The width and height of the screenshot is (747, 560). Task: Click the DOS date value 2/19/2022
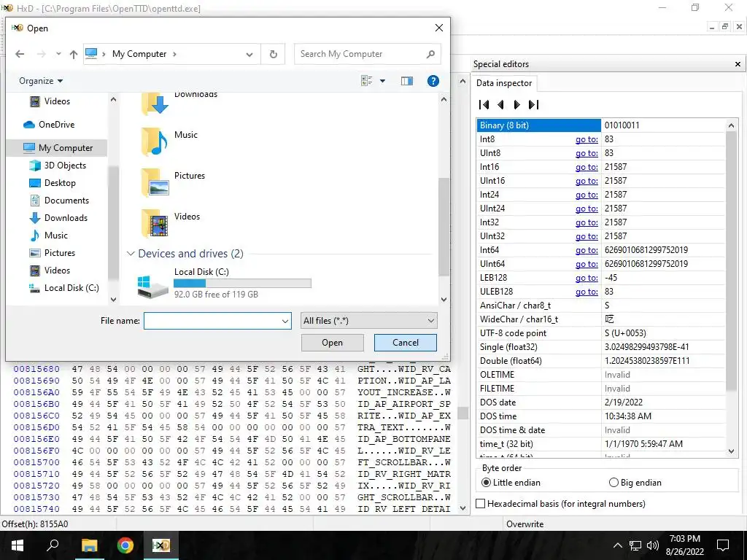(x=624, y=402)
